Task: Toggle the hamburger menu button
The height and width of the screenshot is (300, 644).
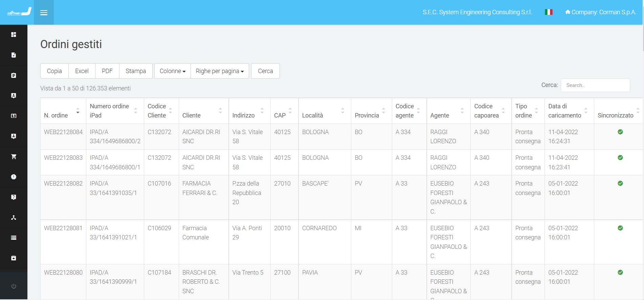Action: point(44,13)
